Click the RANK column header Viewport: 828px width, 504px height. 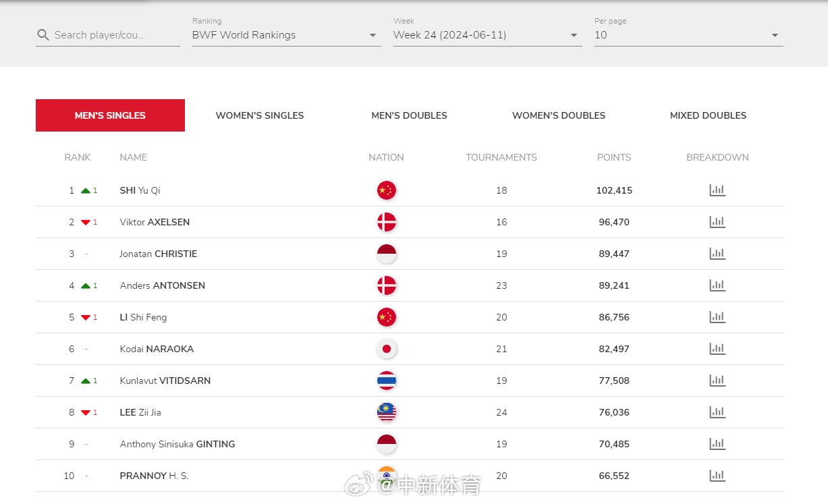click(78, 157)
